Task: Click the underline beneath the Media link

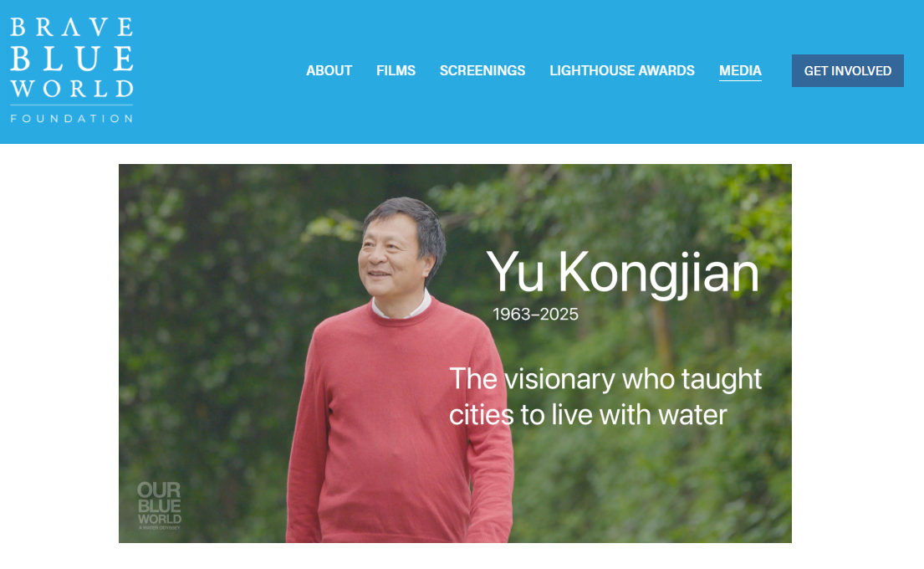Action: point(740,80)
